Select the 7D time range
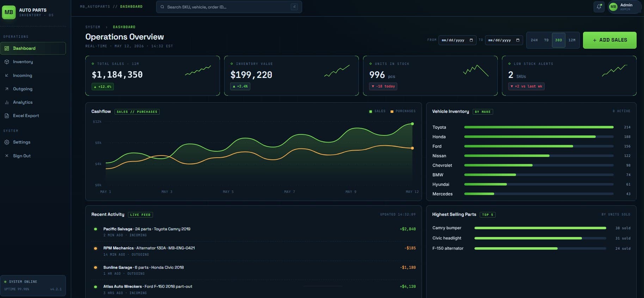Screen dimensions: 644x298 [546, 40]
